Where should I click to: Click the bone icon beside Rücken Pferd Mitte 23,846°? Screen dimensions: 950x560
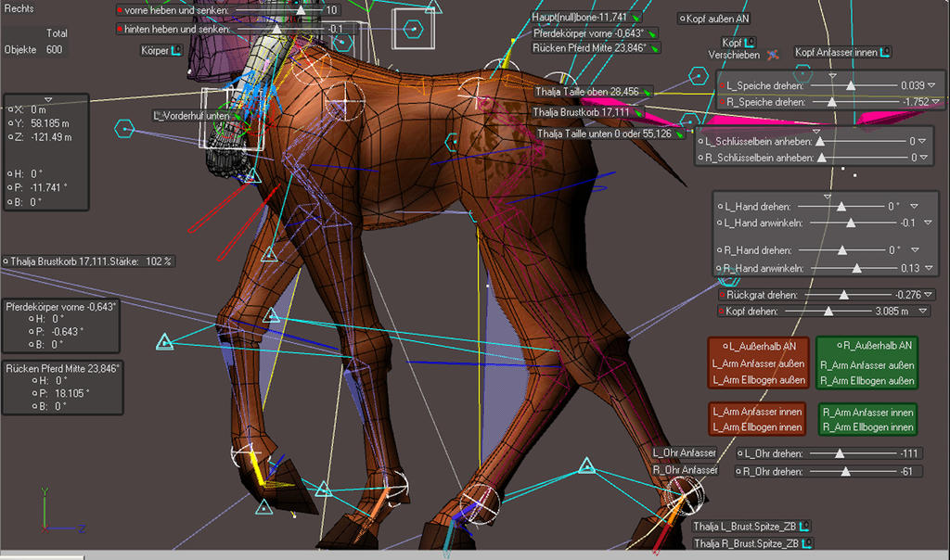[x=655, y=48]
